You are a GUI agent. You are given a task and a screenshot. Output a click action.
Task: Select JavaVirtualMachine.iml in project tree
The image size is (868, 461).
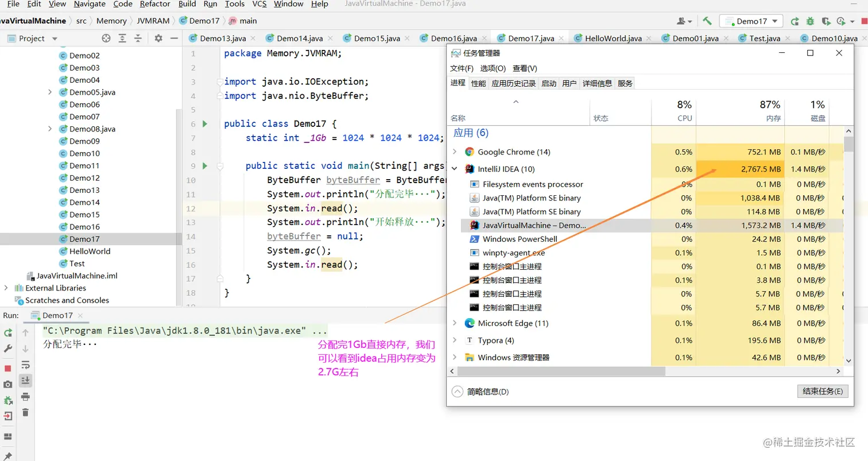77,276
